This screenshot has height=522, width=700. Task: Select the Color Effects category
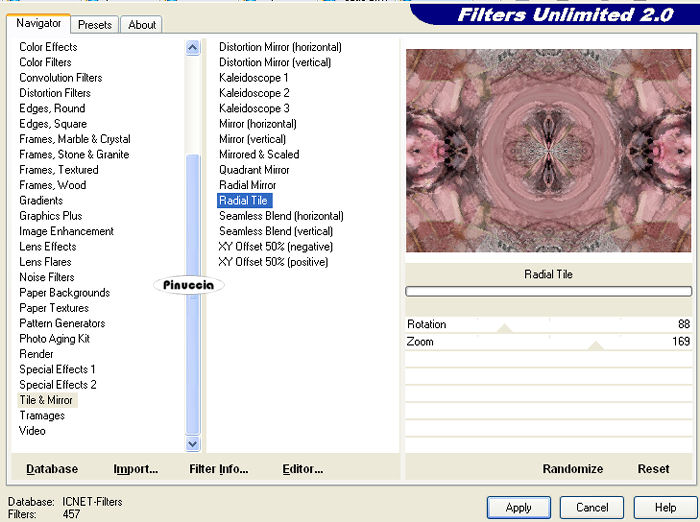click(x=48, y=47)
